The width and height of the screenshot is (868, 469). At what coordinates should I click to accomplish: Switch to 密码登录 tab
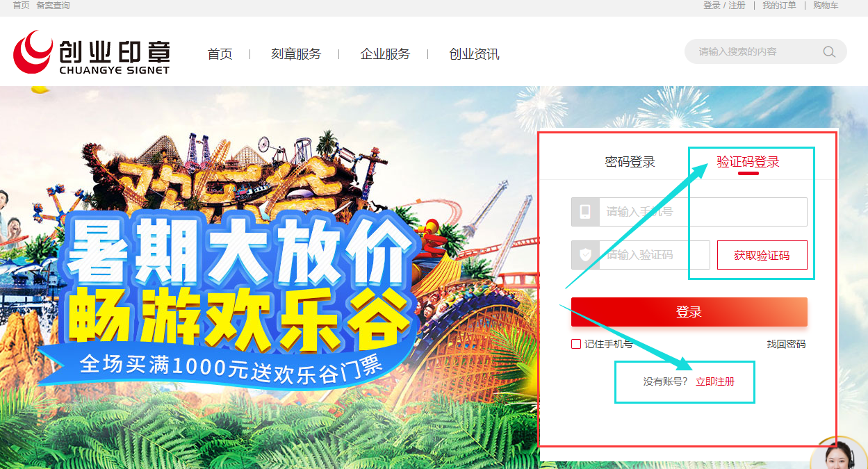point(630,162)
